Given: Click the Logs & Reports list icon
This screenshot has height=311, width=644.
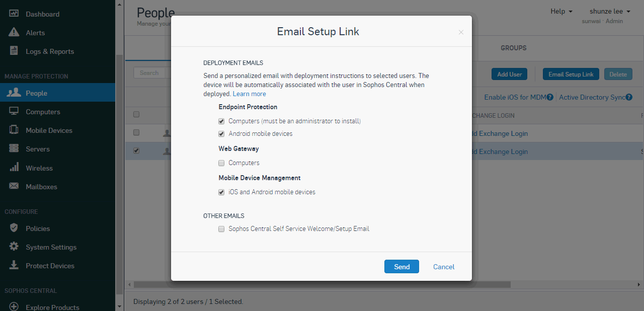Looking at the screenshot, I should (14, 51).
